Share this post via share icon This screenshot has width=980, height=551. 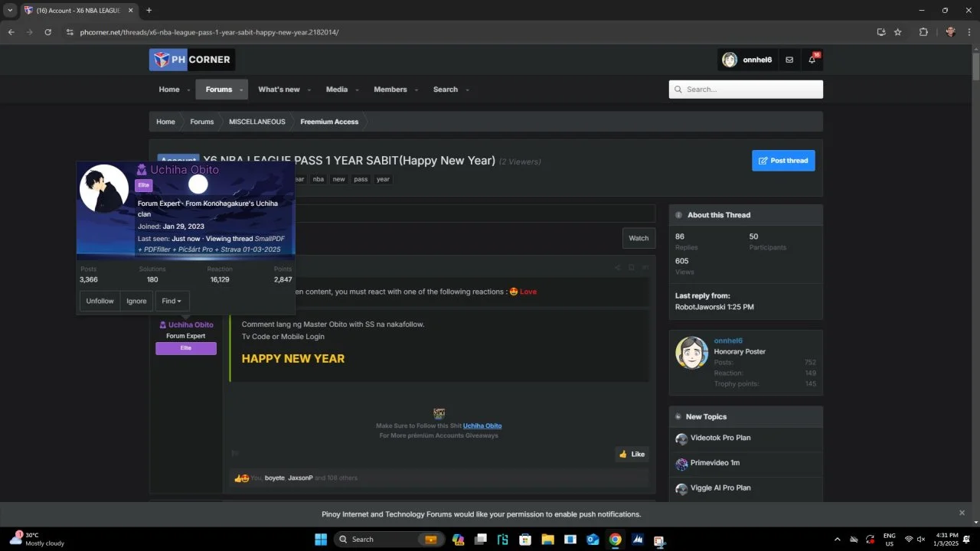click(618, 268)
